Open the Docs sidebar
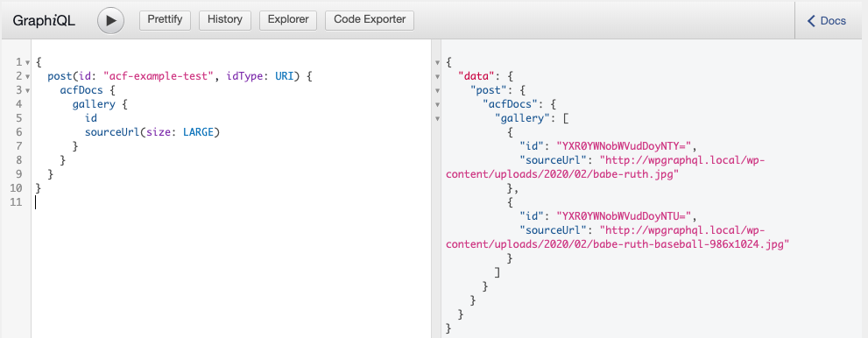The width and height of the screenshot is (868, 338). (x=827, y=21)
